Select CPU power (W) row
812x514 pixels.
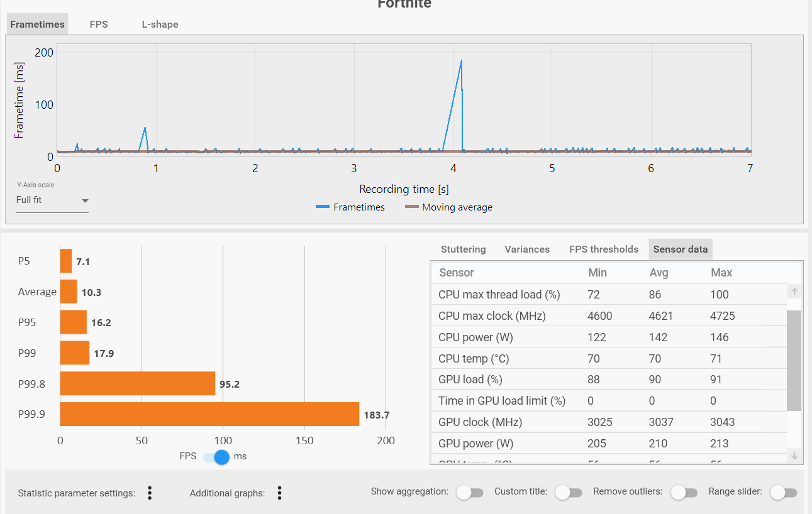(609, 337)
